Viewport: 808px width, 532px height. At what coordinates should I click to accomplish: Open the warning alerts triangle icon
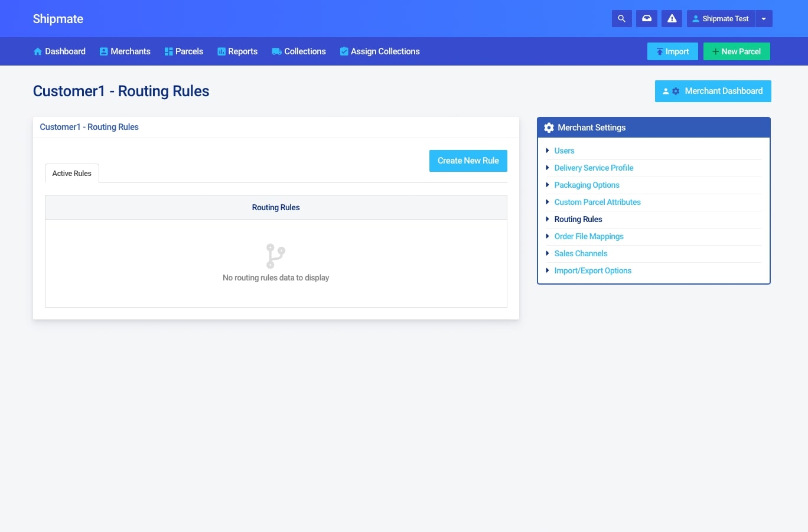coord(672,19)
